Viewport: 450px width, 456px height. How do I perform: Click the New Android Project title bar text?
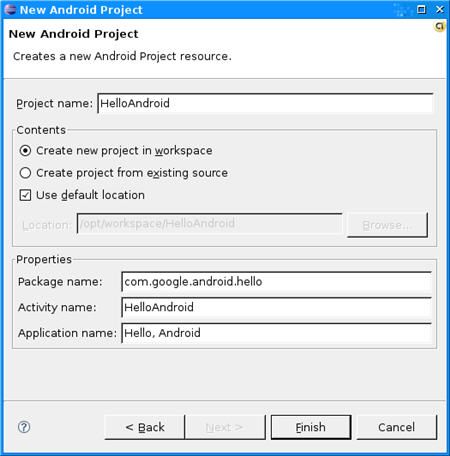(x=81, y=10)
